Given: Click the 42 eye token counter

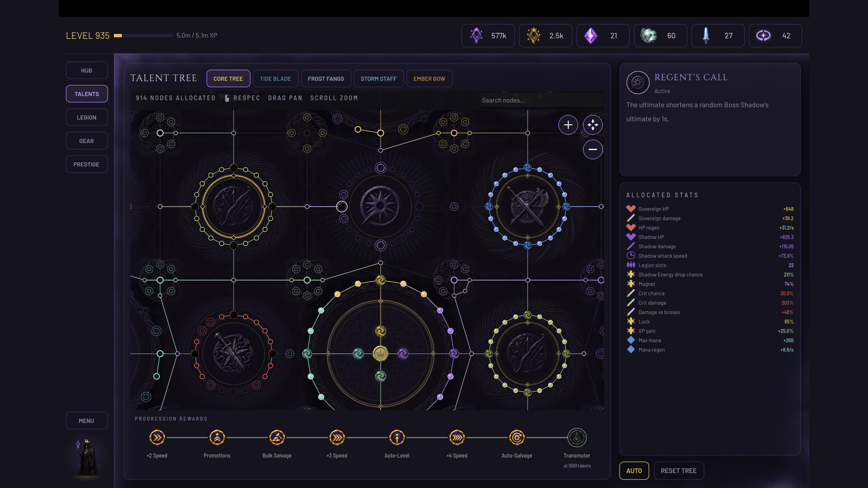Looking at the screenshot, I should pyautogui.click(x=775, y=36).
